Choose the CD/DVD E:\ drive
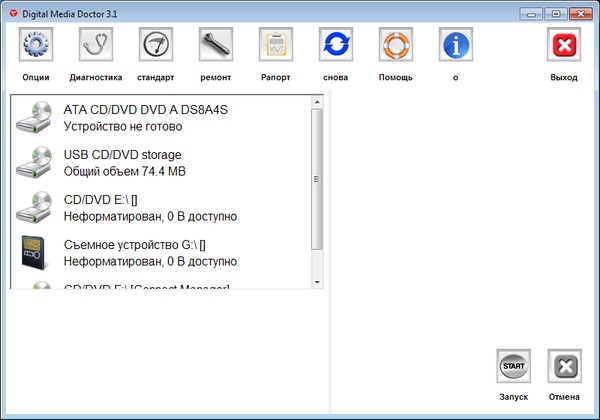Viewport: 600px width, 420px height. (x=150, y=208)
